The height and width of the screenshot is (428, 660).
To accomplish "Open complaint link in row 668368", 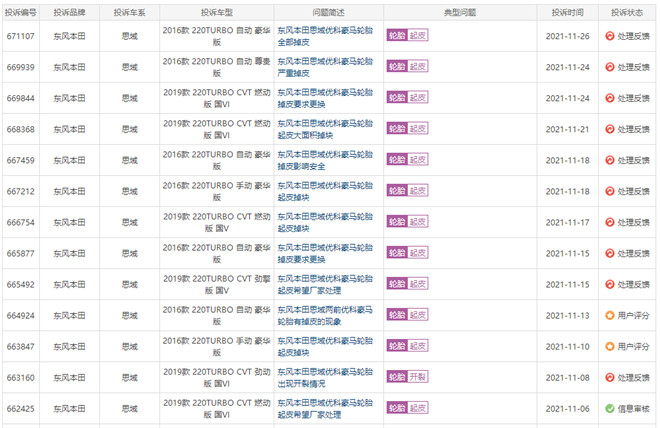I will [325, 129].
